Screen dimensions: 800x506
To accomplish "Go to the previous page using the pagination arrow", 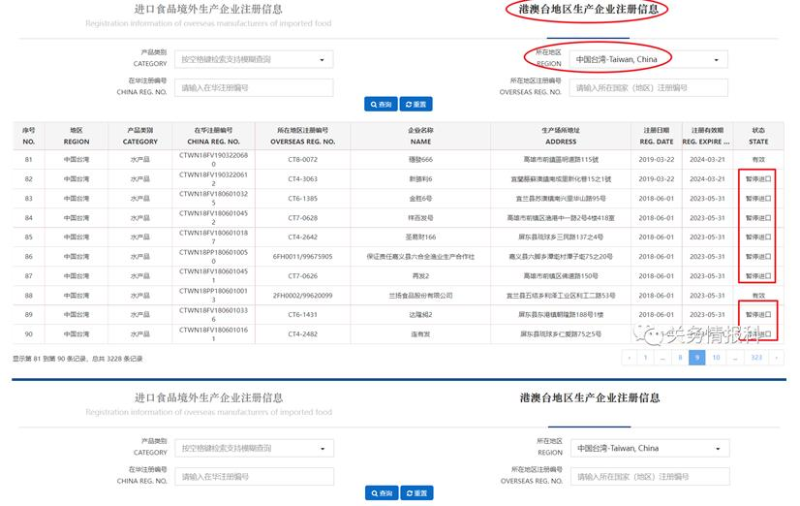I will pos(629,357).
